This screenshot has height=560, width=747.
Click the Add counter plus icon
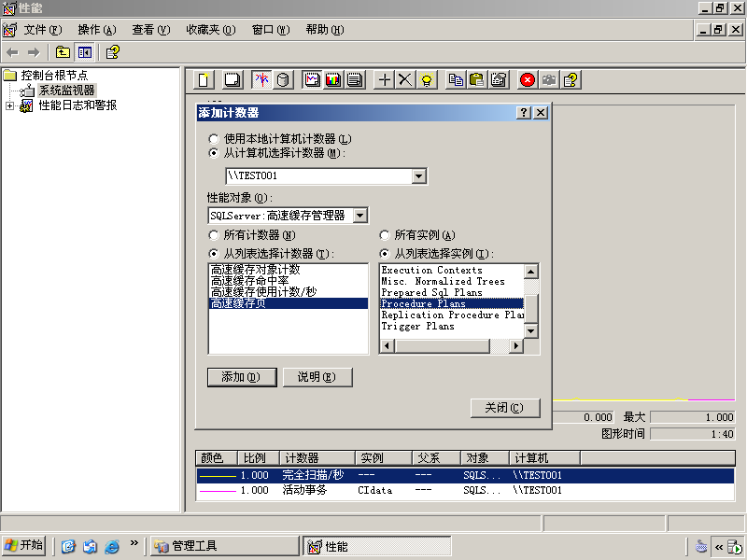point(384,80)
